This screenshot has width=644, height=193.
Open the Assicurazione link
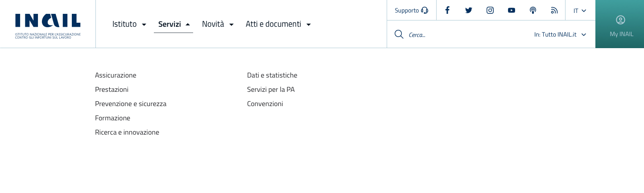point(116,75)
